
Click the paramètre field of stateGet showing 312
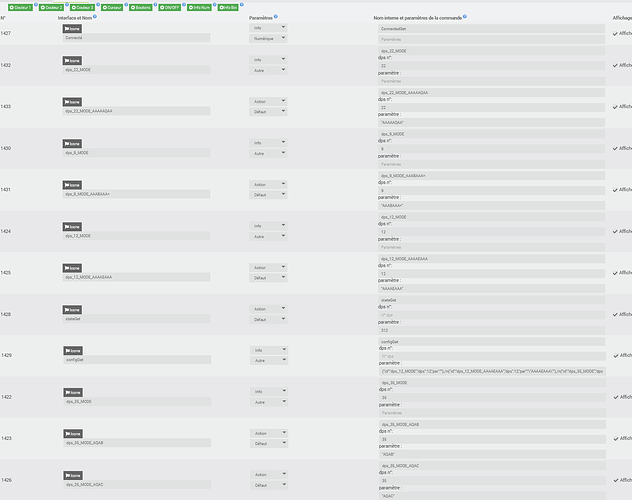[491, 330]
